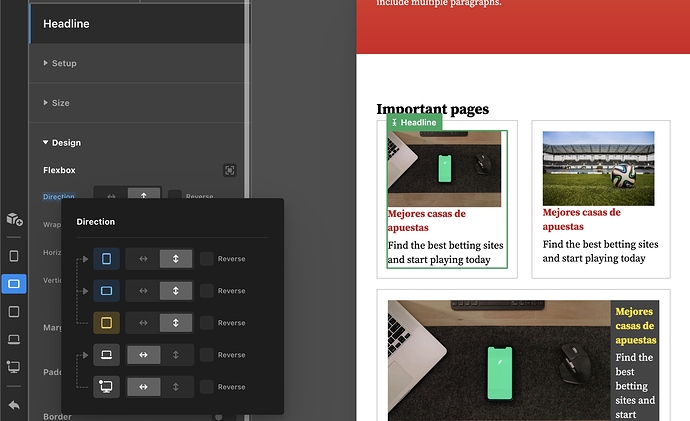Set vertical direction for tablet row
This screenshot has width=690, height=421.
176,323
